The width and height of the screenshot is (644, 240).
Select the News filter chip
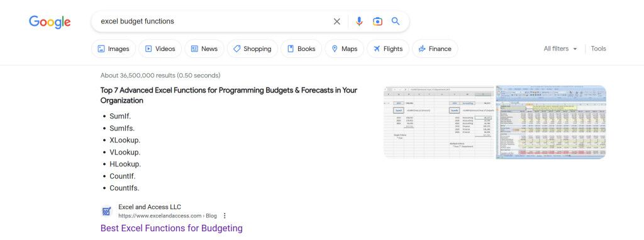tap(204, 49)
